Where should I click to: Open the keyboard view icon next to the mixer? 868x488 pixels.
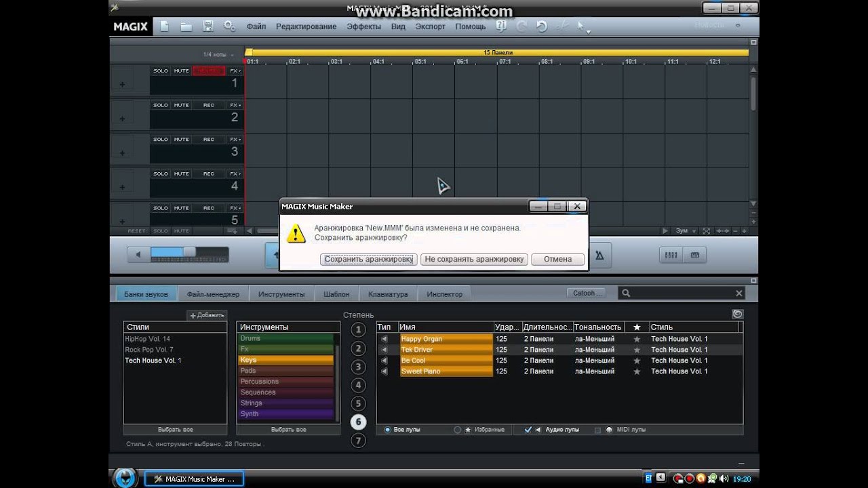click(x=694, y=255)
